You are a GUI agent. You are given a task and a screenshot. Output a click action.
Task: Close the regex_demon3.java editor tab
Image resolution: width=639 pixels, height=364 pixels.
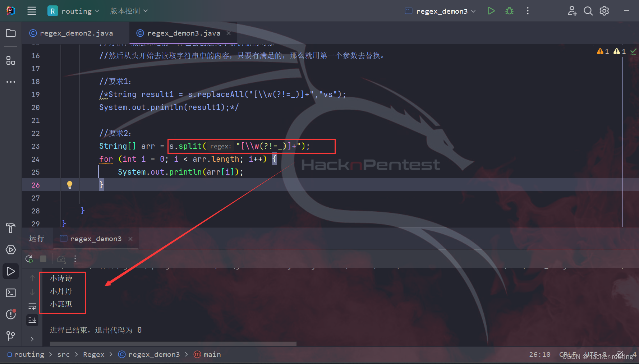tap(229, 33)
